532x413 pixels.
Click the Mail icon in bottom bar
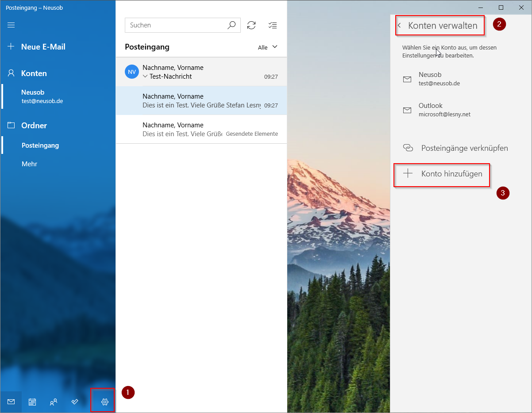click(x=11, y=402)
